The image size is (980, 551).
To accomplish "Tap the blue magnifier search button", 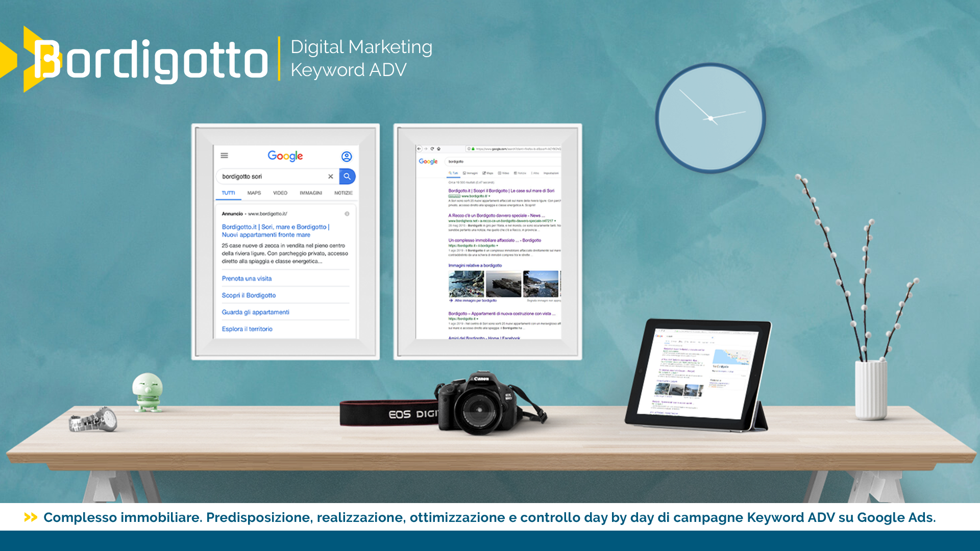I will coord(347,177).
